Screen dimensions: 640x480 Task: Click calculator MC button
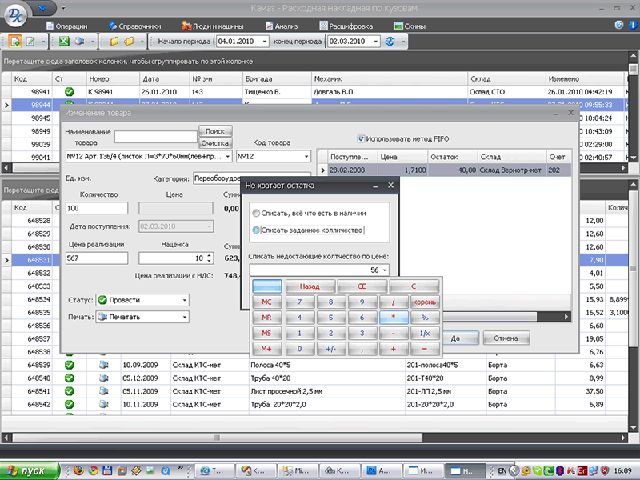pos(267,302)
